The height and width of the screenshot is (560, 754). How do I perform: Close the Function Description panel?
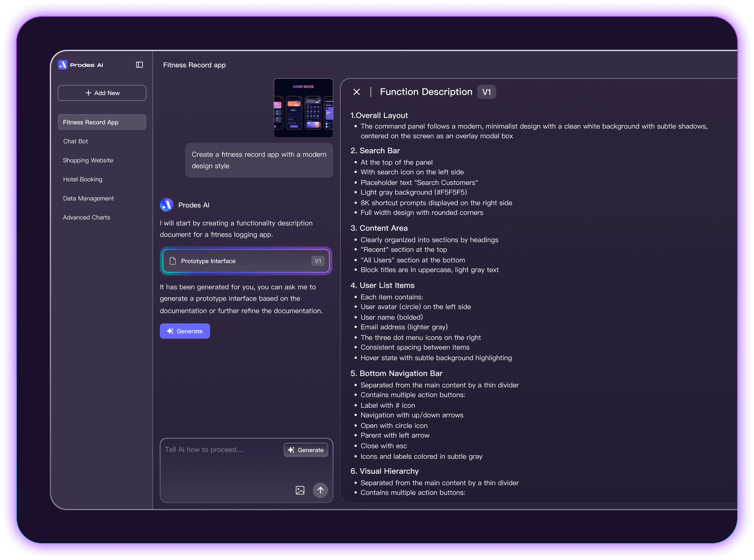click(x=357, y=92)
